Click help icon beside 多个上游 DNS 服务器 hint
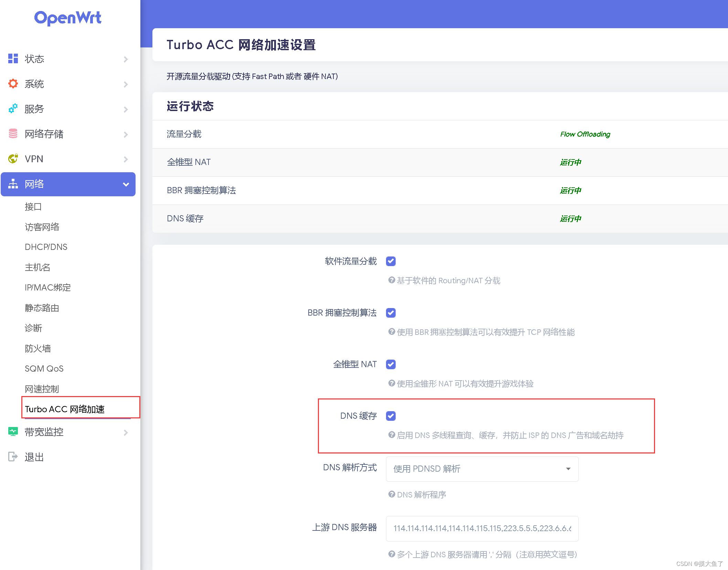Viewport: 728px width, 570px height. point(392,554)
